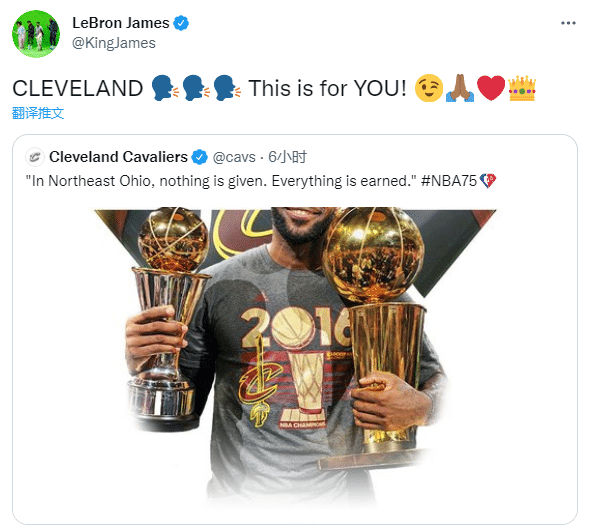The height and width of the screenshot is (525, 590).
Task: Click the three-dot more options icon
Action: pos(568,23)
